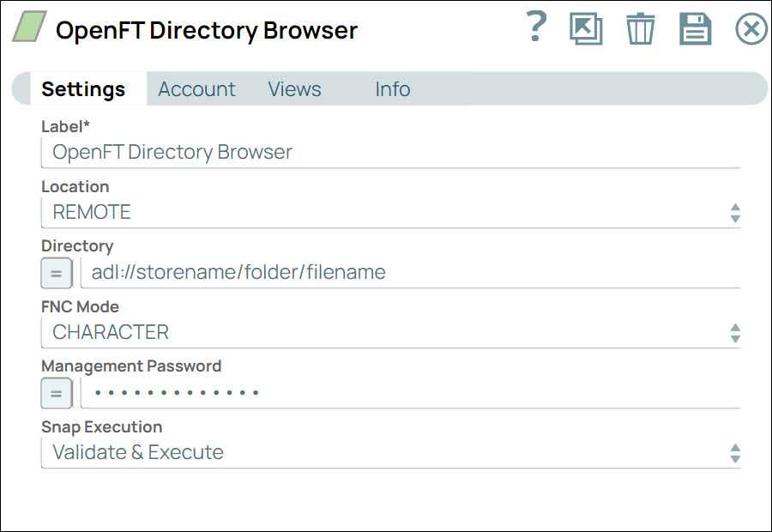Open the help documentation for this Snap
Viewport: 772px width, 532px height.
pyautogui.click(x=534, y=28)
